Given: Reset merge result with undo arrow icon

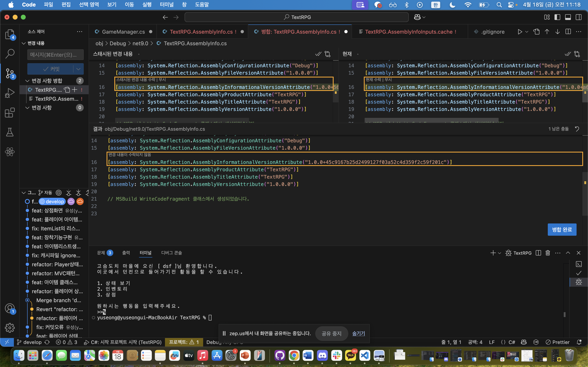Looking at the screenshot, I should point(577,129).
